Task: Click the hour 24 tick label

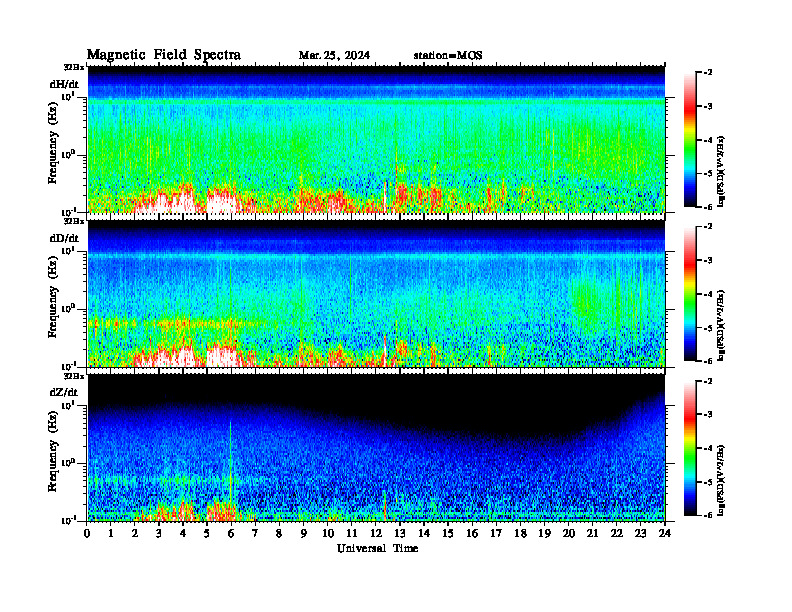Action: click(x=665, y=533)
